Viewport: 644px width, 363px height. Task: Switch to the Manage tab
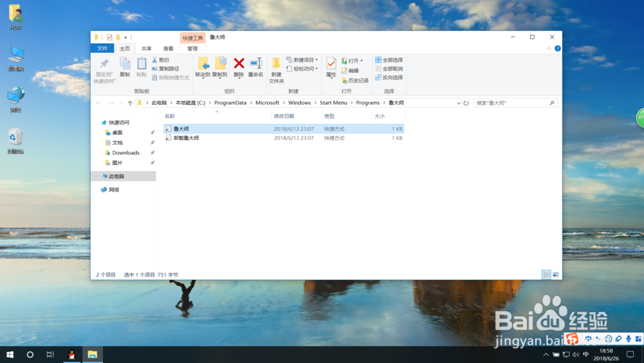192,48
